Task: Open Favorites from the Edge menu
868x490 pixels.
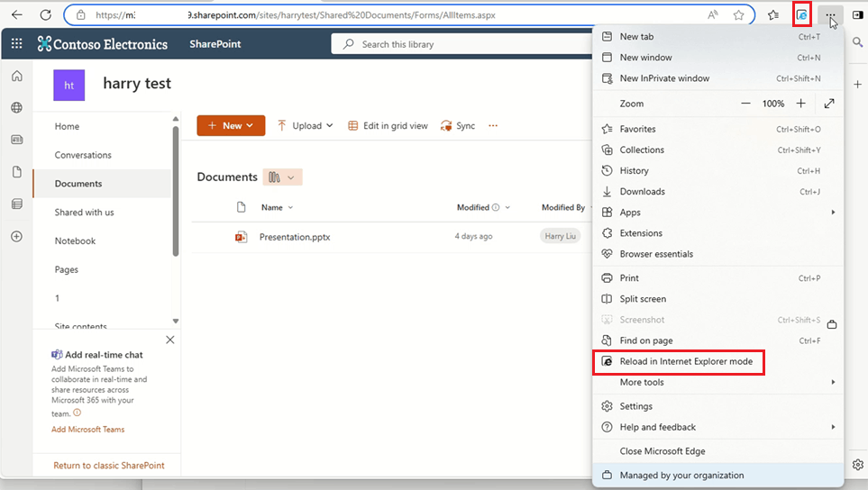Action: pos(718,129)
